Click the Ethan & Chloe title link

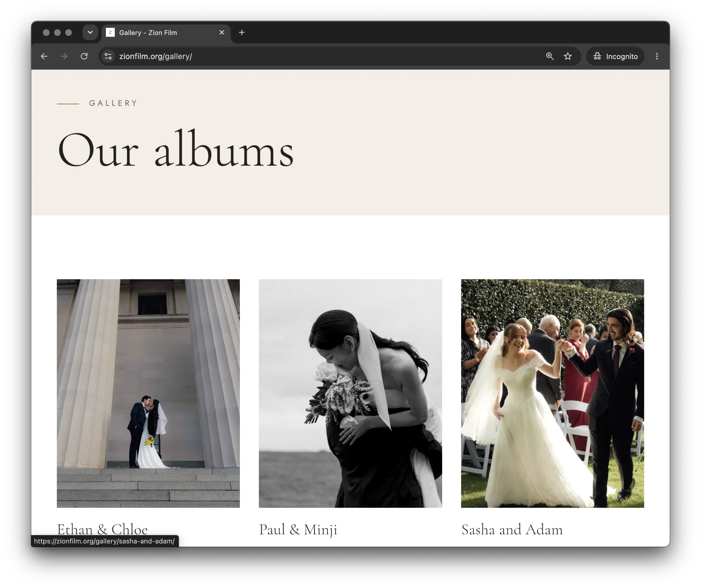(x=102, y=529)
